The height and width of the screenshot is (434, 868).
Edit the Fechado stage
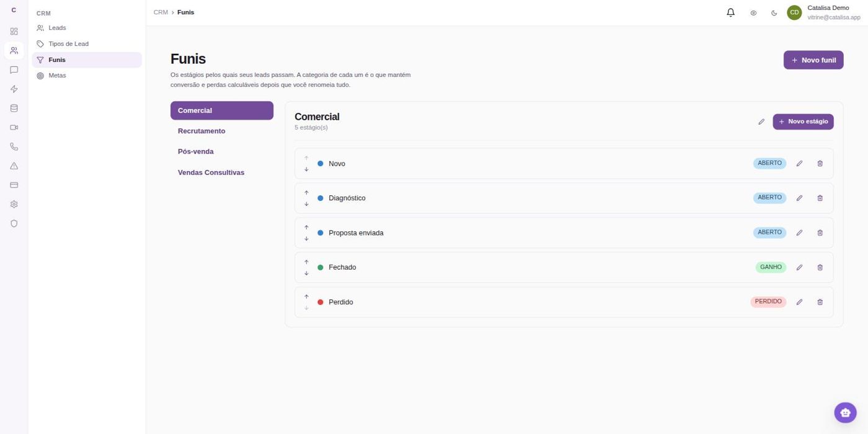[x=799, y=268]
